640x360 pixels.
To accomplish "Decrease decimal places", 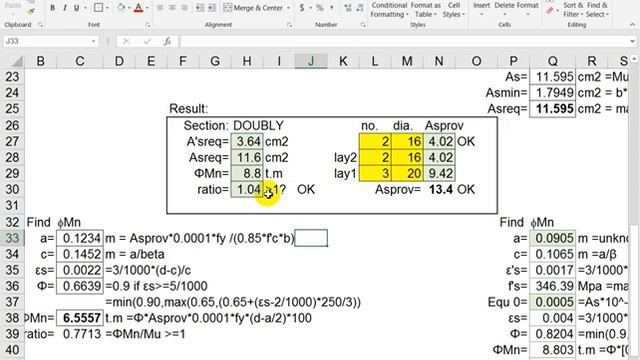I will (x=360, y=8).
